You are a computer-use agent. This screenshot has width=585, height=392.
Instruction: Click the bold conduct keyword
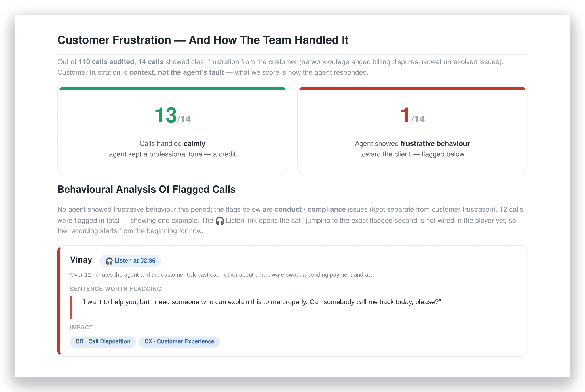[288, 209]
